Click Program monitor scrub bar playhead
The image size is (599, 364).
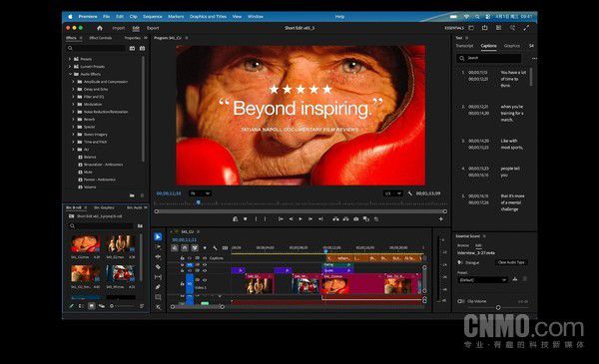tap(199, 202)
